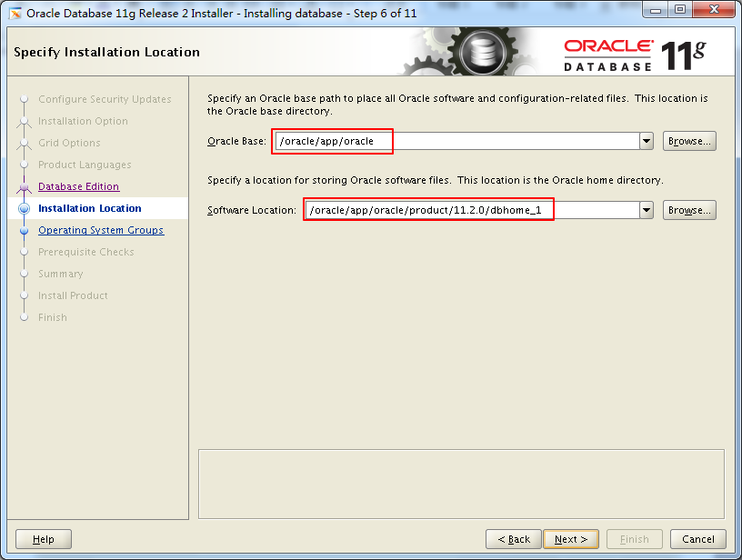The width and height of the screenshot is (742, 560).
Task: Open the installer Help
Action: [44, 539]
